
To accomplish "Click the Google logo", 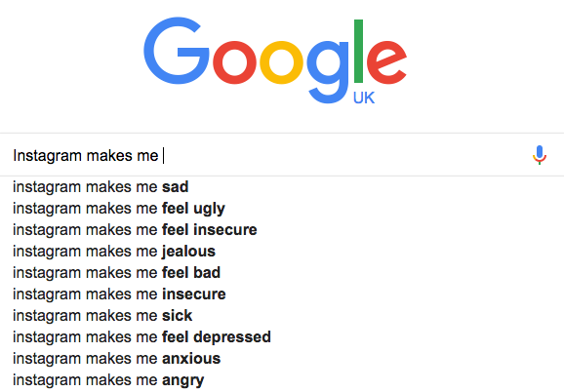I will [x=275, y=60].
